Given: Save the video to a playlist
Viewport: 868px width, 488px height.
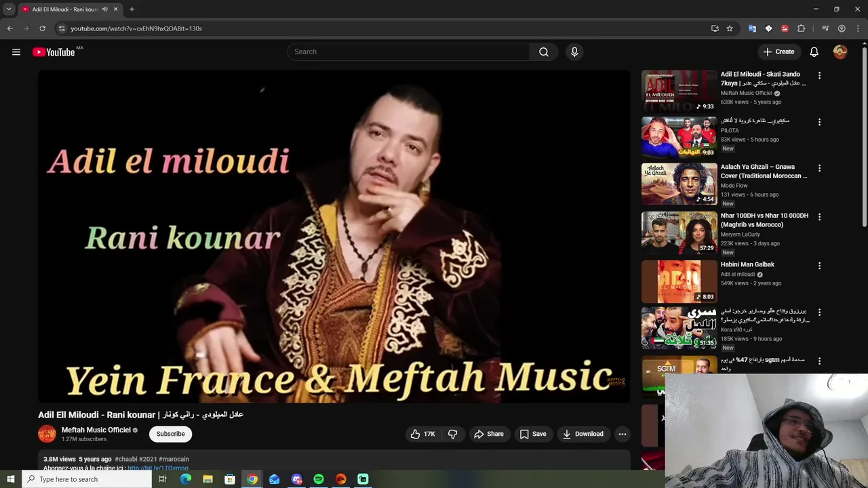Looking at the screenshot, I should pyautogui.click(x=533, y=434).
